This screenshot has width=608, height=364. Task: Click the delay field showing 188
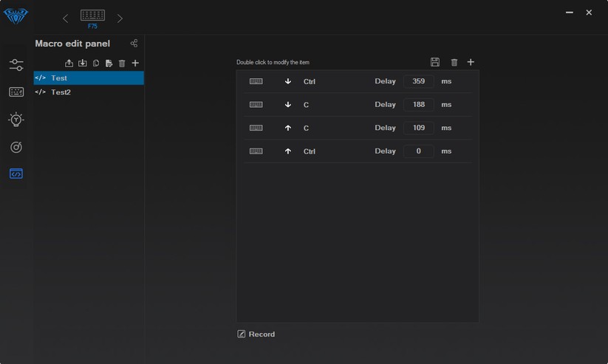point(418,105)
